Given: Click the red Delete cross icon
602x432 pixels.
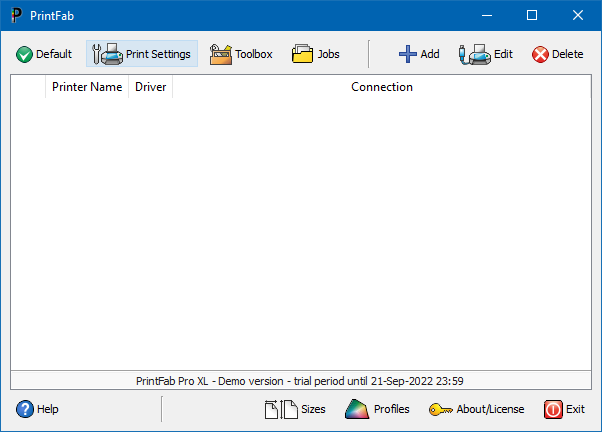Looking at the screenshot, I should (540, 54).
